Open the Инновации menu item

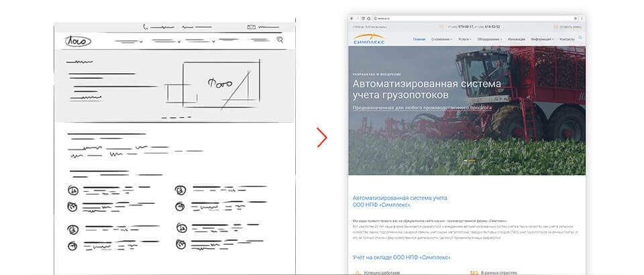point(517,39)
